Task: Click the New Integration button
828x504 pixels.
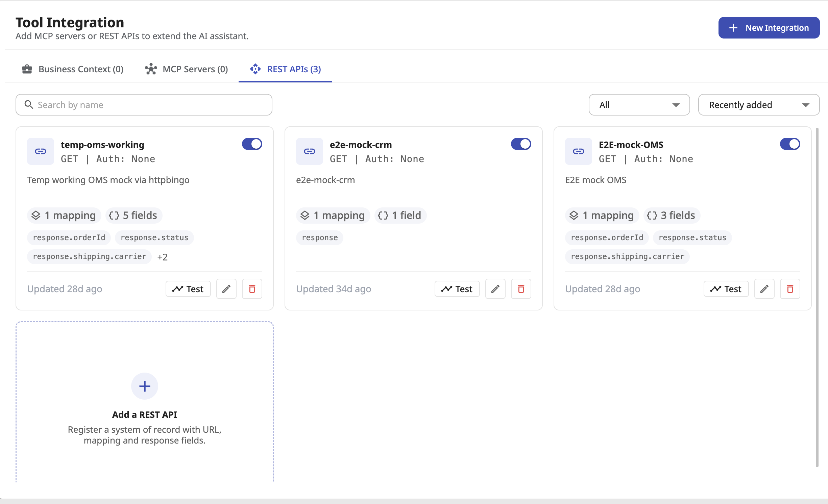Action: 769,28
